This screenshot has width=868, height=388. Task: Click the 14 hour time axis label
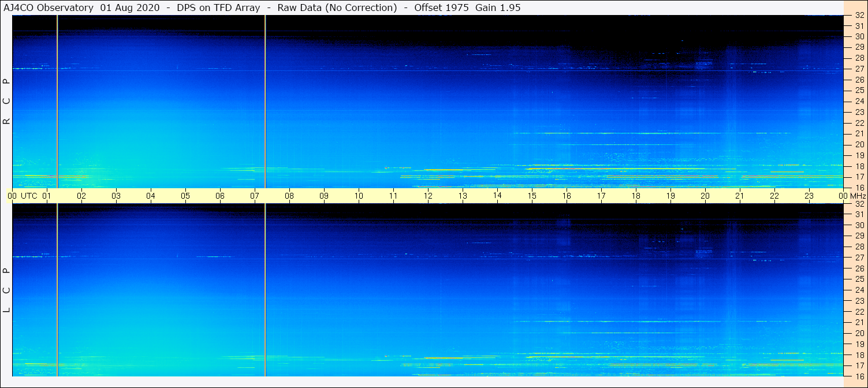coord(497,195)
